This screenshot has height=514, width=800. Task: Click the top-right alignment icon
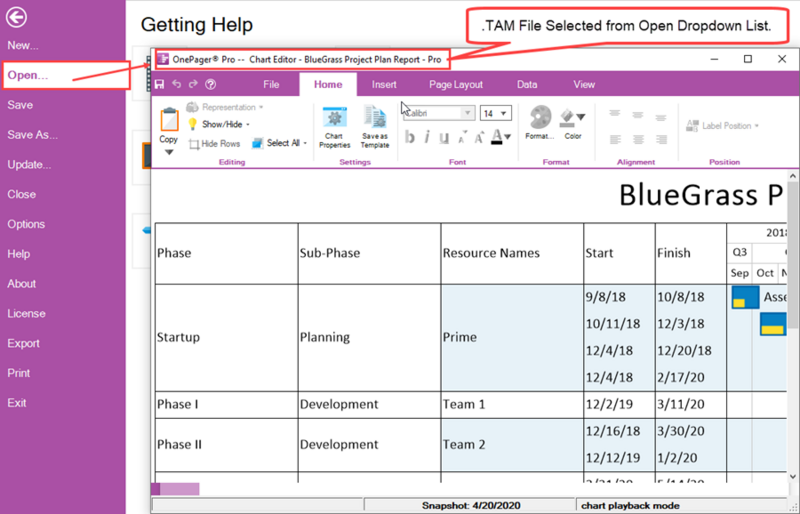661,117
